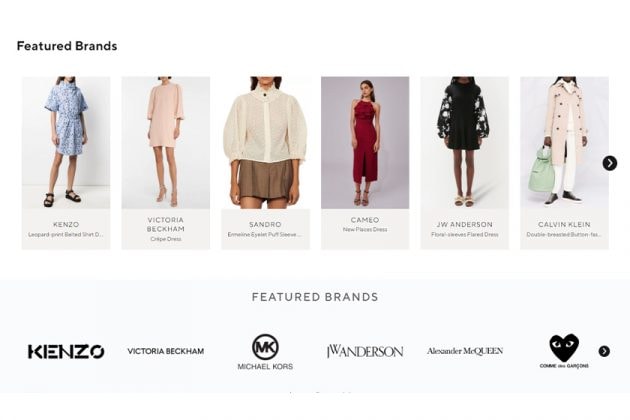Image resolution: width=630 pixels, height=420 pixels.
Task: Open the Victoria Beckham crêpe dress image
Action: pos(166,142)
